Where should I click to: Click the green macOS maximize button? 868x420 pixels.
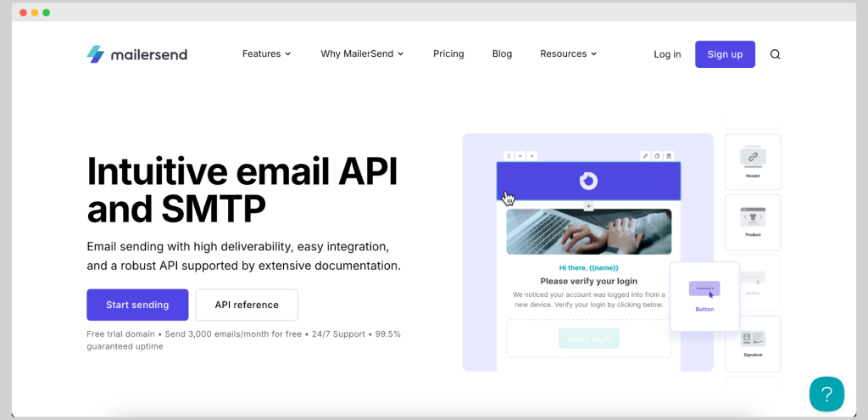46,13
